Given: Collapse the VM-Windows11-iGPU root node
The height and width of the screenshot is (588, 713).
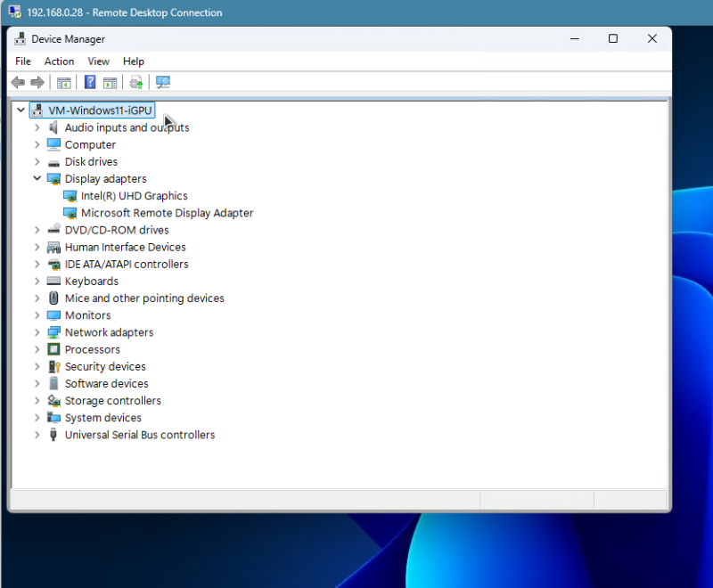Looking at the screenshot, I should click(x=20, y=110).
